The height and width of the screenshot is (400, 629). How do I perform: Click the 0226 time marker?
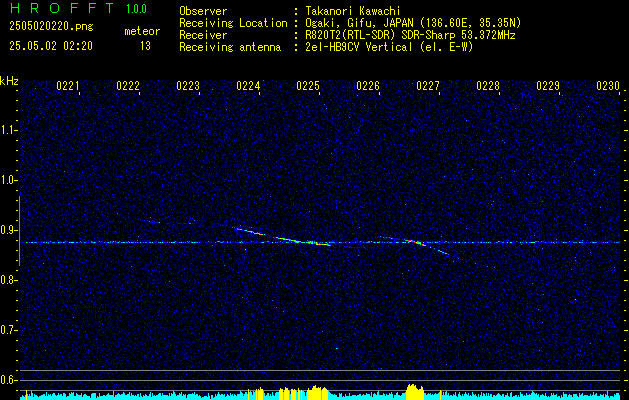point(368,86)
